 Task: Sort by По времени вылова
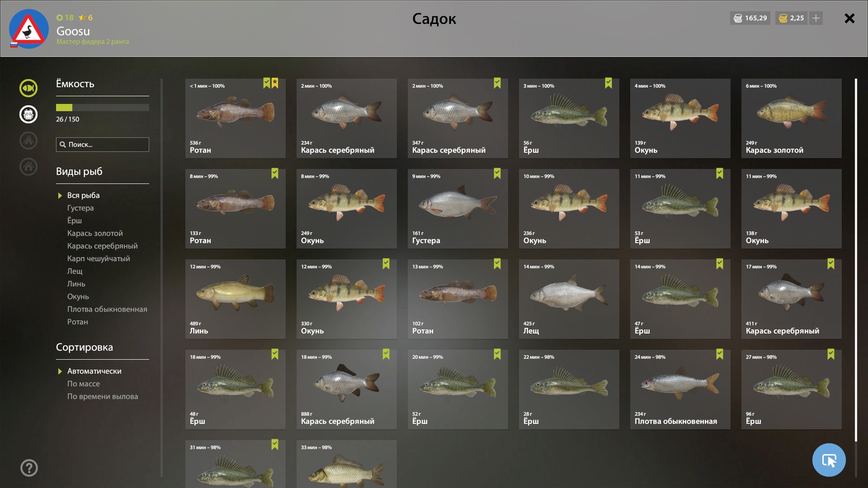[103, 396]
